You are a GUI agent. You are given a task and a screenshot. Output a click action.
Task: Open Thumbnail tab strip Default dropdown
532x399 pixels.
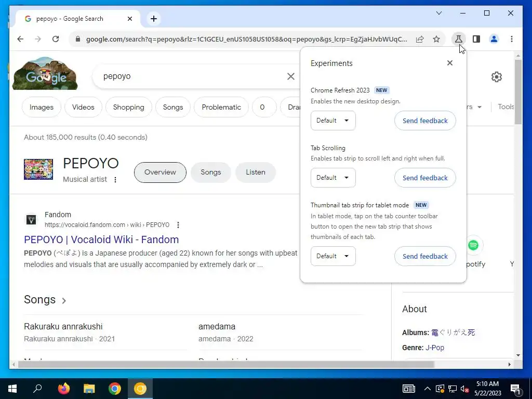(x=333, y=256)
